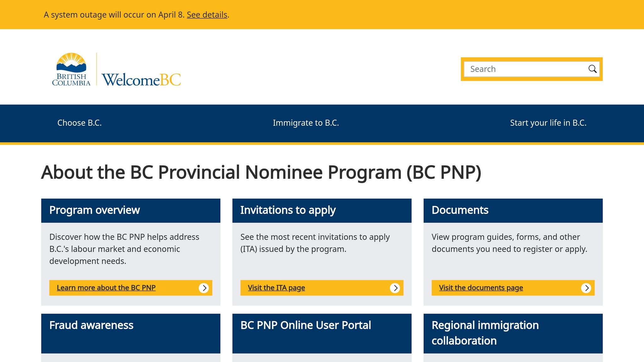Click the chevron icon on Visit the ITA page

[x=396, y=288]
